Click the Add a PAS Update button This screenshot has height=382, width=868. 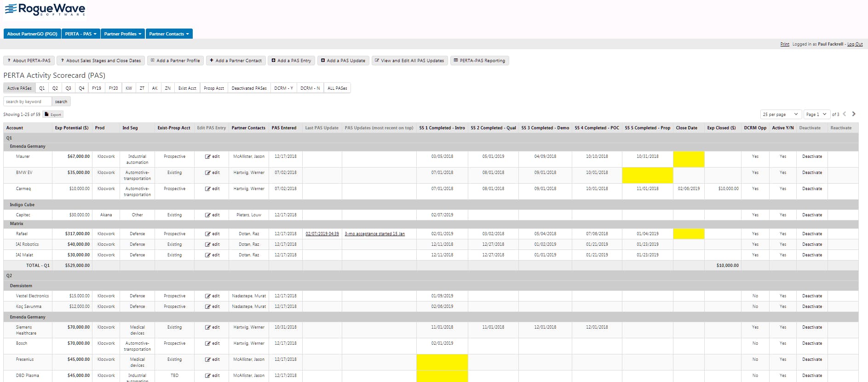(x=343, y=60)
